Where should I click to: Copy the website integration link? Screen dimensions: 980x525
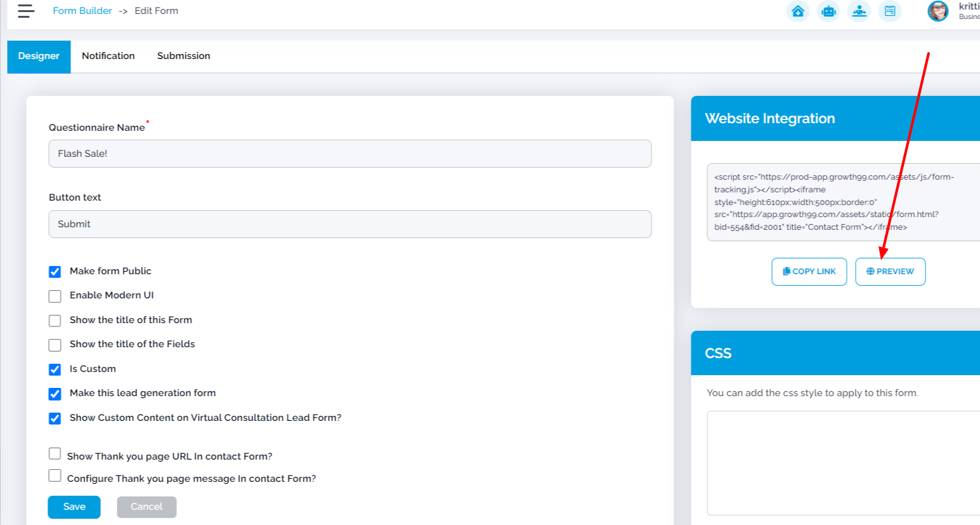click(x=809, y=272)
